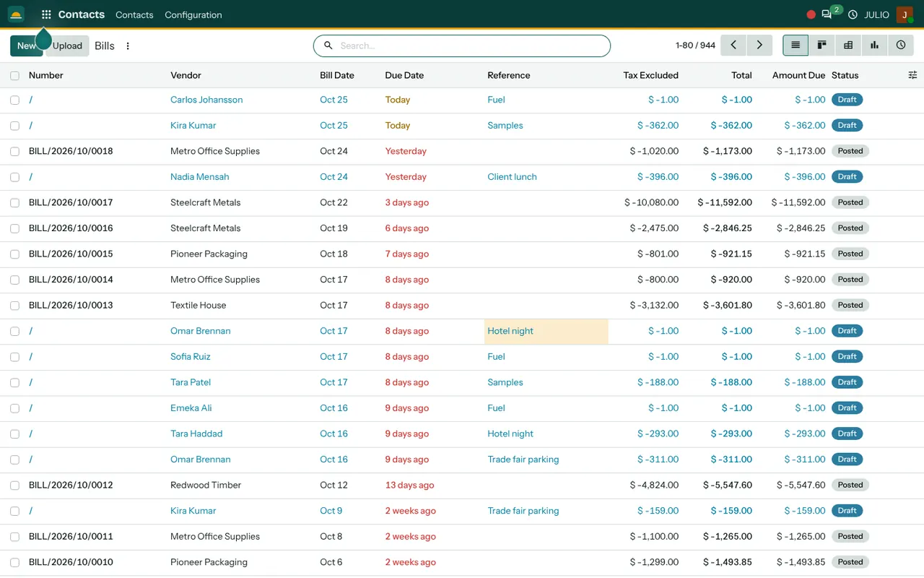Select the Sofia Ruiz bill checkbox
The image size is (924, 578).
(x=14, y=357)
